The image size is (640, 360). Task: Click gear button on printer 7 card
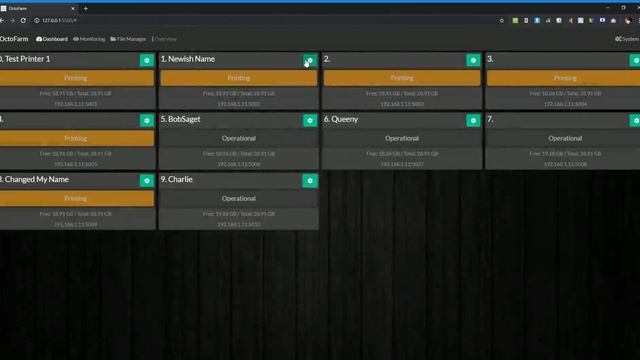[635, 120]
